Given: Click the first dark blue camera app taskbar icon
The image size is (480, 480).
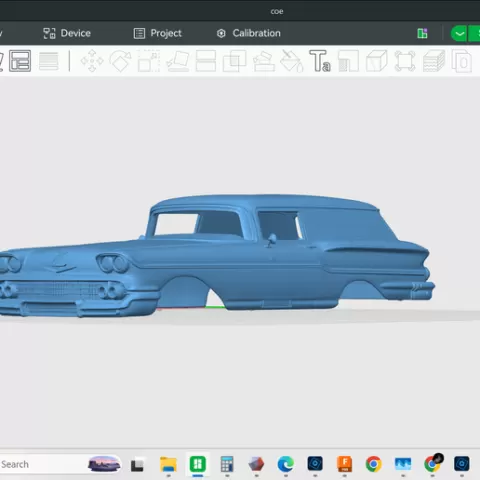Looking at the screenshot, I should [315, 464].
